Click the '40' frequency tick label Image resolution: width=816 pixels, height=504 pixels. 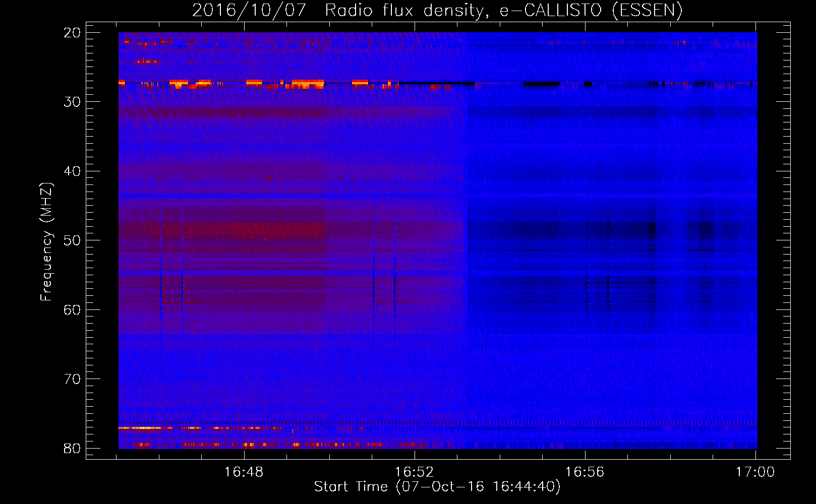[72, 171]
